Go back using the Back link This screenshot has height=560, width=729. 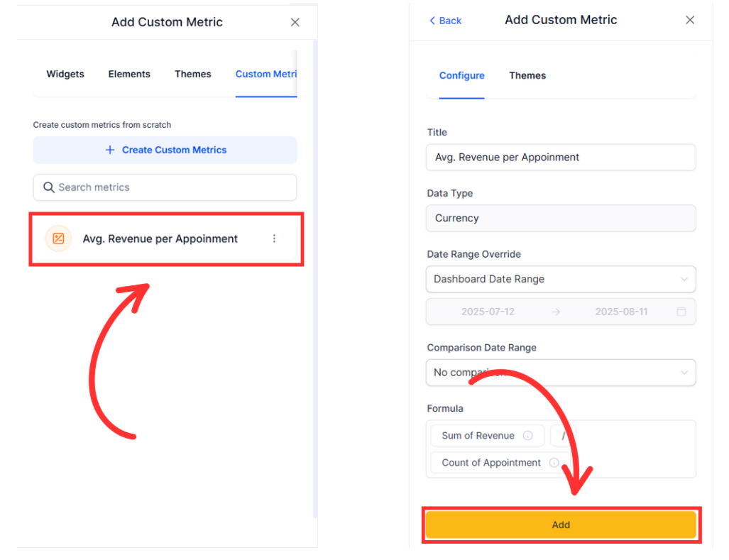[x=446, y=21]
